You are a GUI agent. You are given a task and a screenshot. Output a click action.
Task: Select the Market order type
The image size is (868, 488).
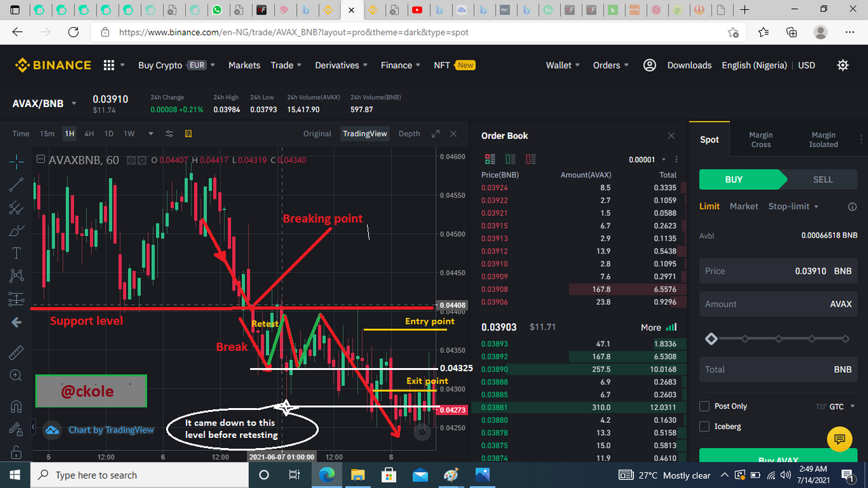coord(744,206)
